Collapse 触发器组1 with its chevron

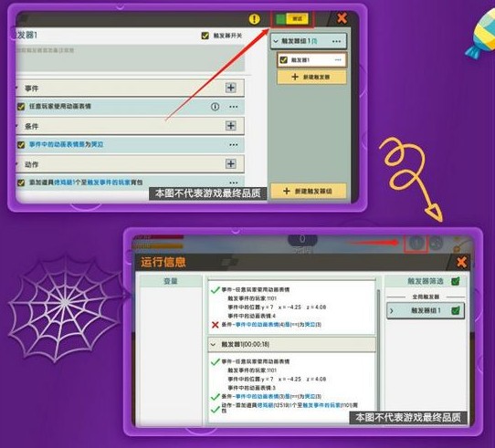coord(276,41)
